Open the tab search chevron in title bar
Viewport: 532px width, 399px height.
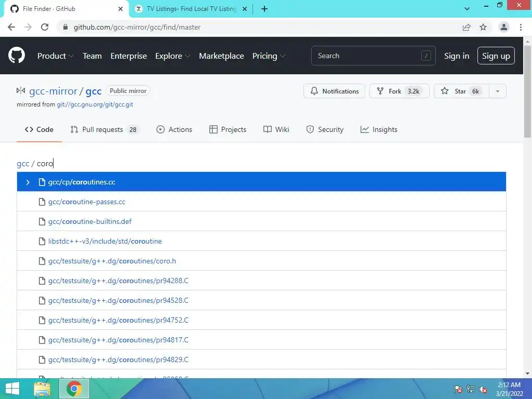467,9
